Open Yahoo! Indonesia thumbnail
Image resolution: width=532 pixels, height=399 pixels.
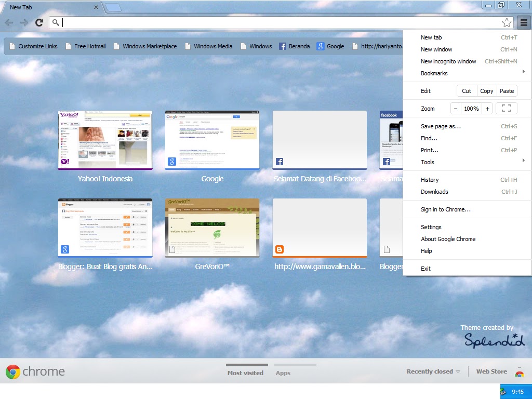click(105, 140)
